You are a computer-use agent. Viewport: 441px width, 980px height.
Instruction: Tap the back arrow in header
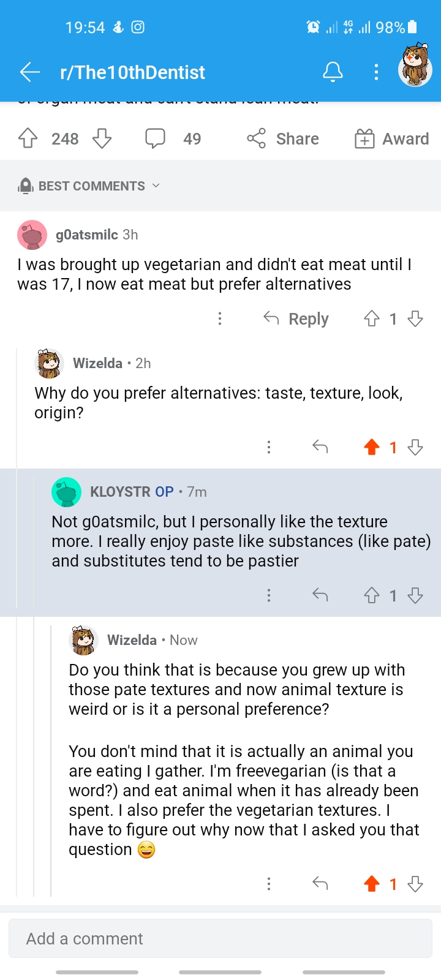(30, 72)
